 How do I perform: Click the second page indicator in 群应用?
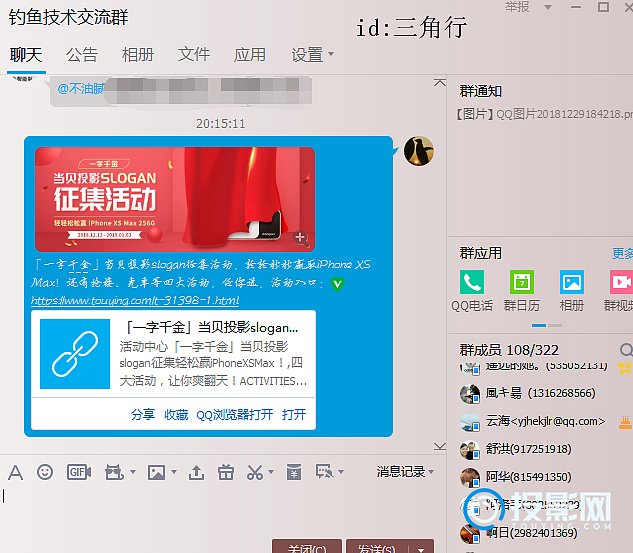tap(555, 325)
